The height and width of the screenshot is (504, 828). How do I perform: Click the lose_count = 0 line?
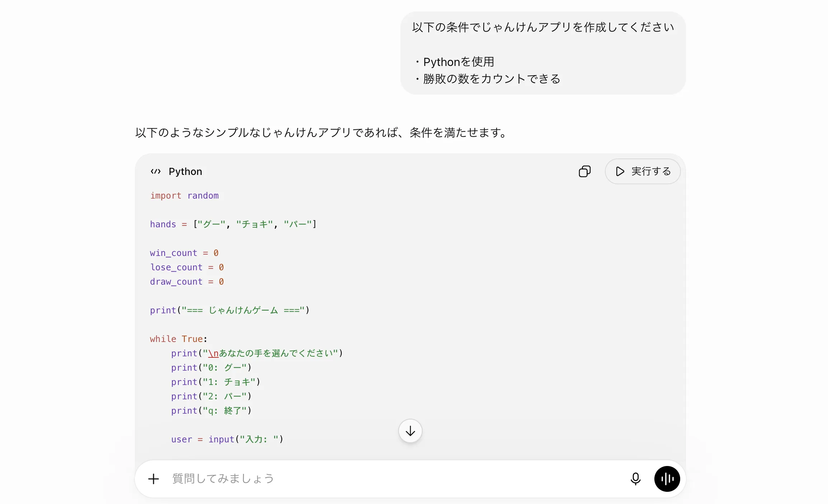[x=187, y=267]
